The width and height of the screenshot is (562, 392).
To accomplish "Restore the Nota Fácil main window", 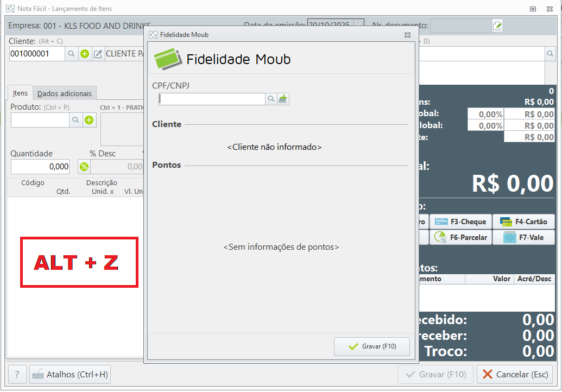I will tap(533, 9).
